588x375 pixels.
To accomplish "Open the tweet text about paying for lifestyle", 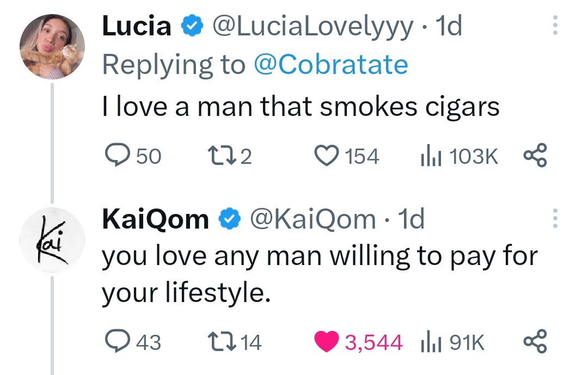I will point(320,274).
